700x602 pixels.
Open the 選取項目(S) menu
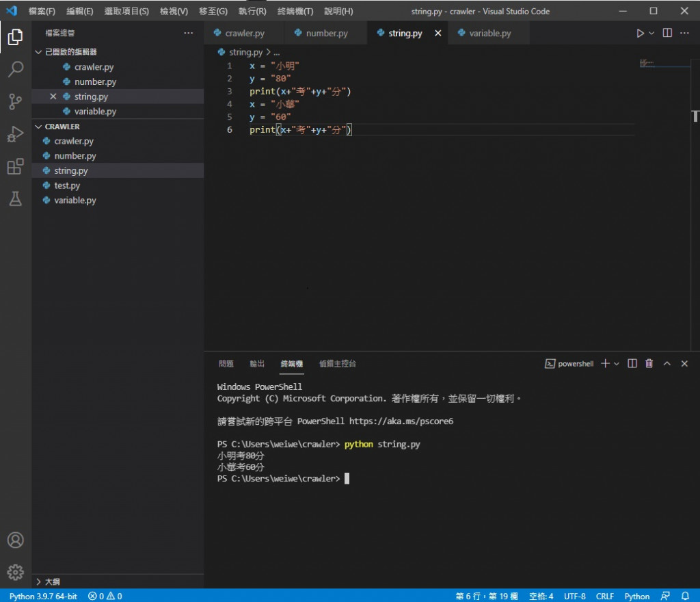(x=126, y=11)
